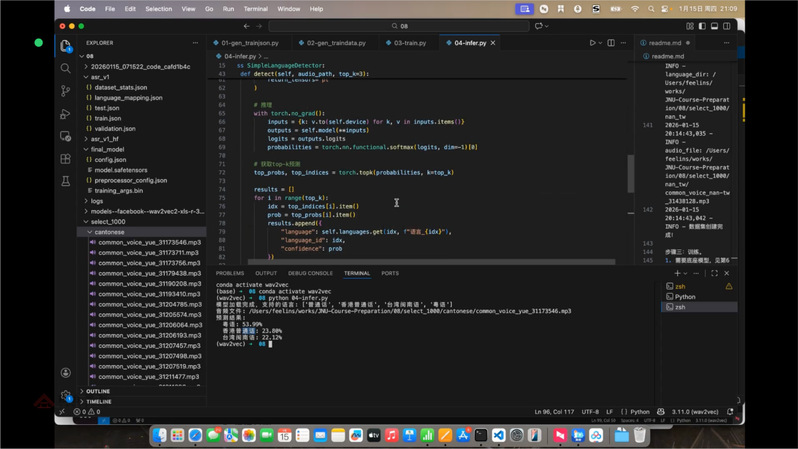Select the Python terminal in terminal list
Viewport: 798px width, 449px height.
pyautogui.click(x=685, y=297)
